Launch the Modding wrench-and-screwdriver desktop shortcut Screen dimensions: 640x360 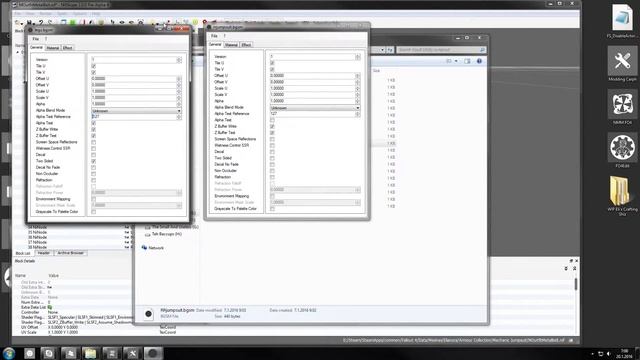pos(622,61)
